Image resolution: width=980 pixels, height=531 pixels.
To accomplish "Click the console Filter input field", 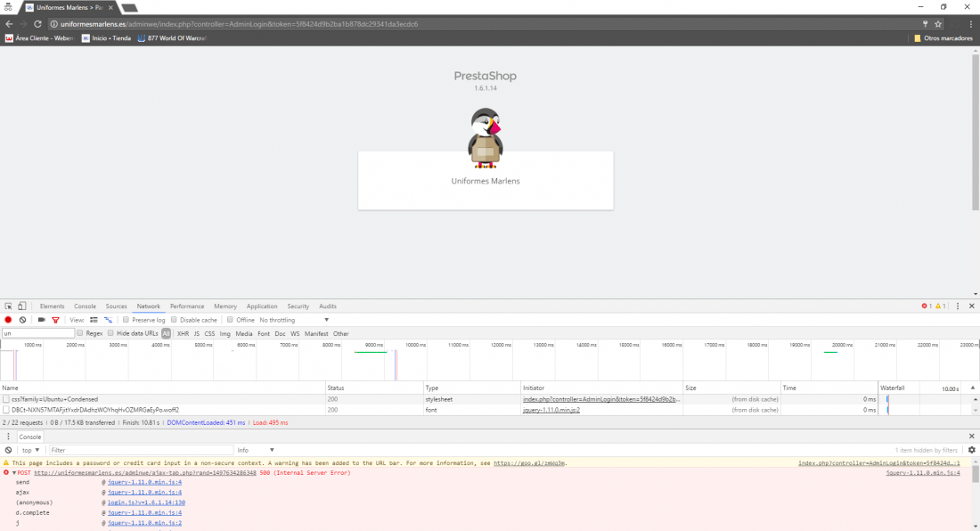I will pyautogui.click(x=141, y=450).
